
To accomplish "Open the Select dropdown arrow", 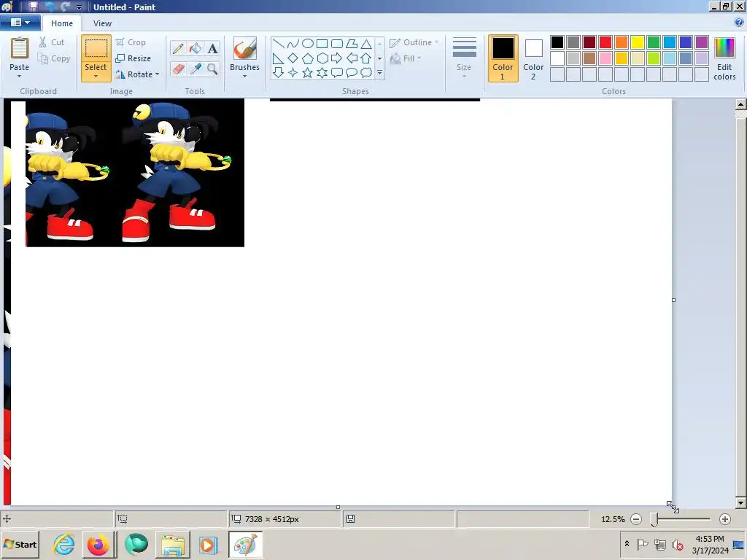I will (x=96, y=76).
